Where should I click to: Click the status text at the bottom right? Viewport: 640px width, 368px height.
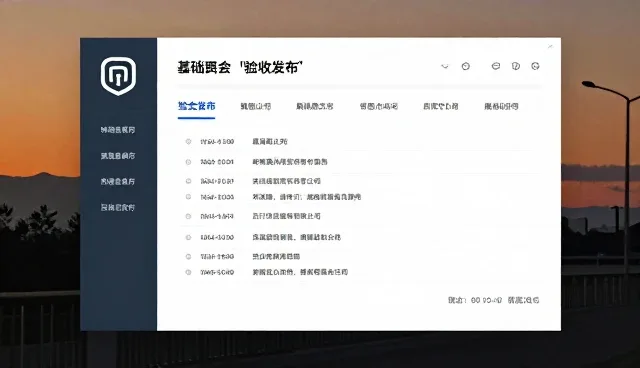[493, 300]
